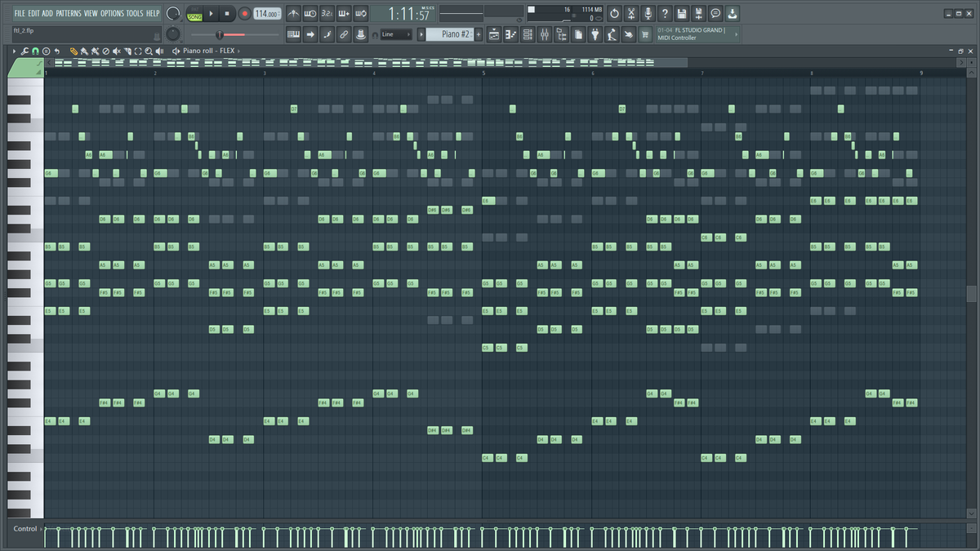
Task: Select the delete tool circle-slash icon
Action: [x=105, y=51]
